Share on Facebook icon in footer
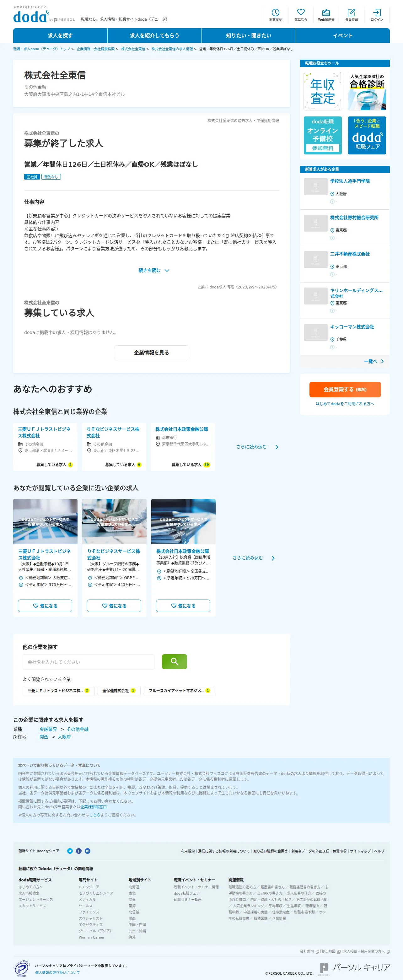The image size is (403, 980). click(x=79, y=851)
